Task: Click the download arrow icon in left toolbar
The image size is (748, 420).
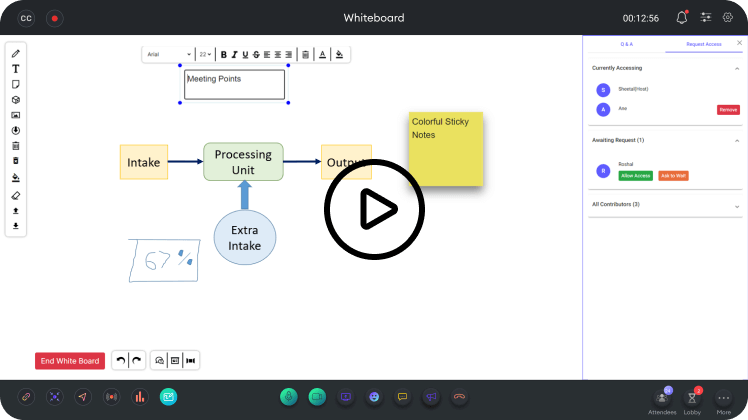Action: 16,226
